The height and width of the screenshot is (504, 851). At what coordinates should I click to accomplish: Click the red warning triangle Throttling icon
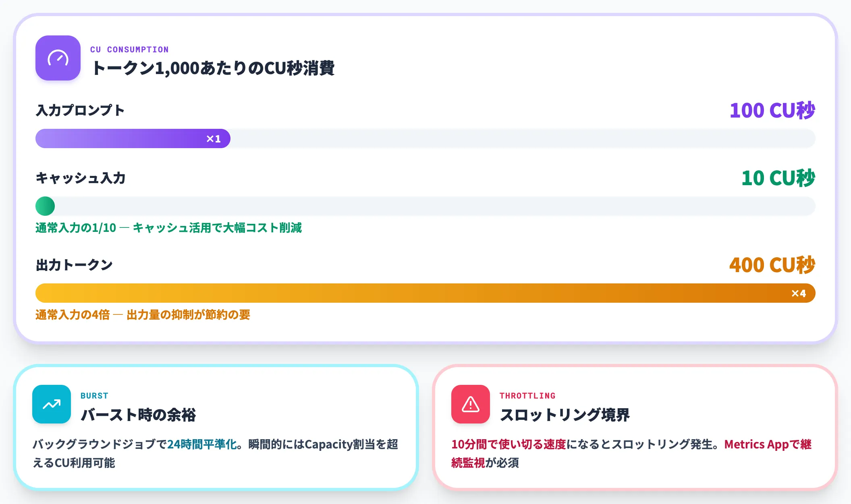pos(471,404)
